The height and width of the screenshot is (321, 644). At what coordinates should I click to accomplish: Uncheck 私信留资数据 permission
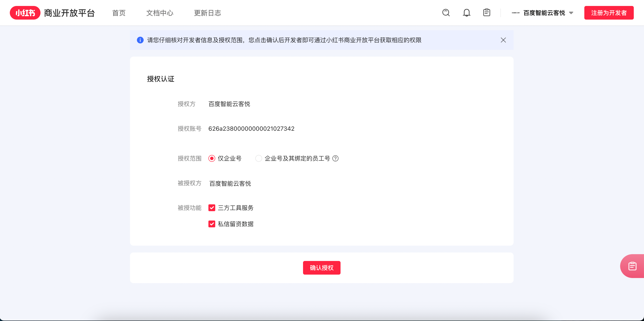[212, 224]
